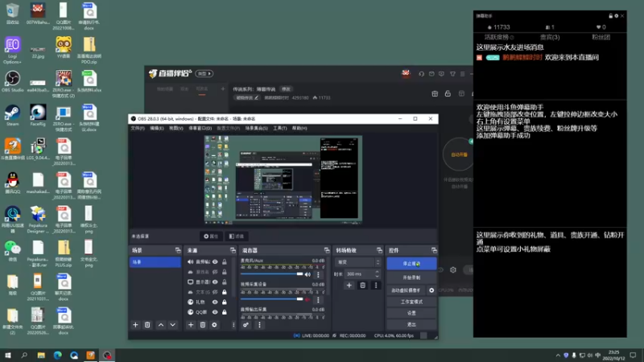The width and height of the screenshot is (644, 362).
Task: Add a configurable transition with plus
Action: [x=349, y=286]
